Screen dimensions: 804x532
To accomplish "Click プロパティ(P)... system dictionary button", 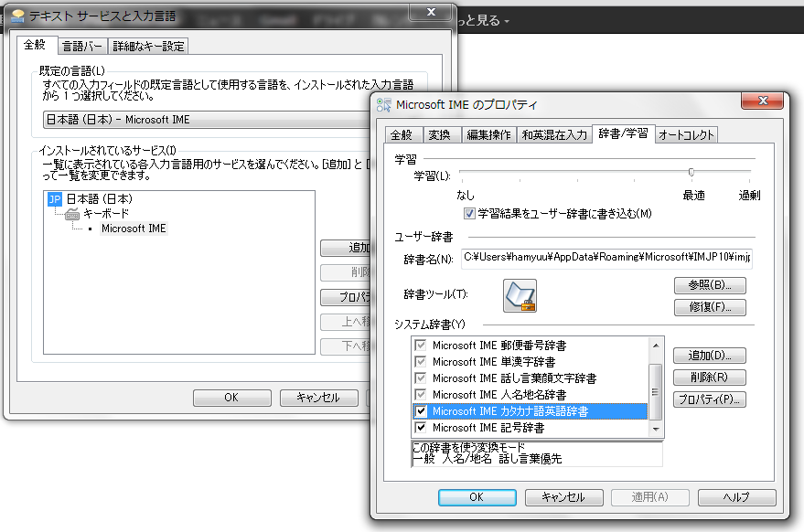I will pyautogui.click(x=709, y=399).
